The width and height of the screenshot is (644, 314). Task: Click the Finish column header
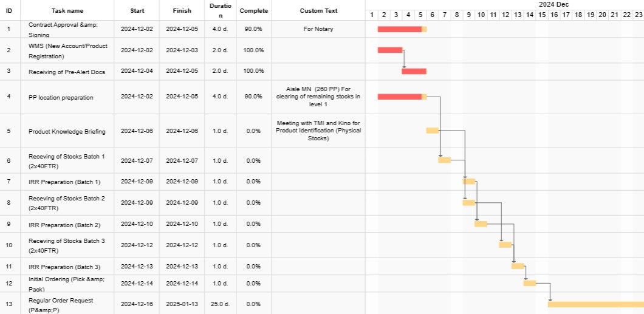click(182, 11)
